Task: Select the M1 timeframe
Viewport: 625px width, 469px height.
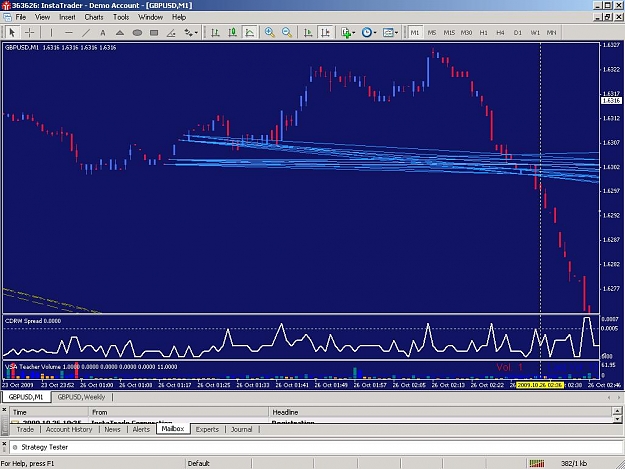Action: (x=415, y=33)
